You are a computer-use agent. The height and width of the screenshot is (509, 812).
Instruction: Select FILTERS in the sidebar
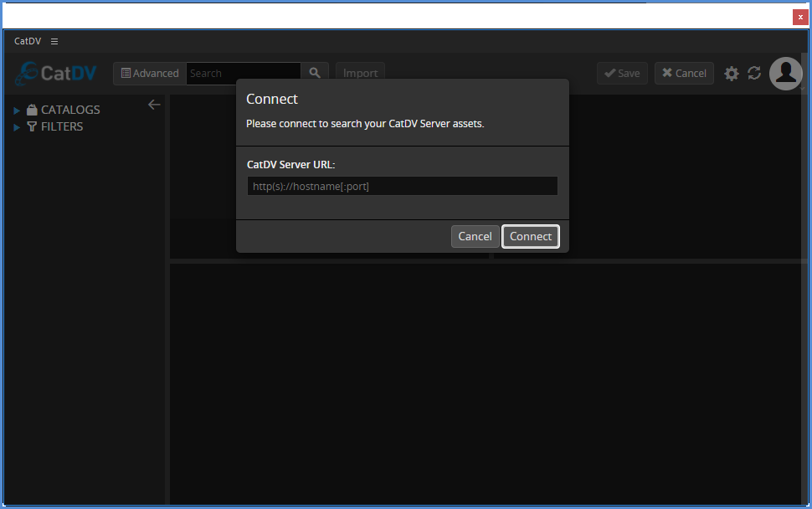[x=62, y=126]
